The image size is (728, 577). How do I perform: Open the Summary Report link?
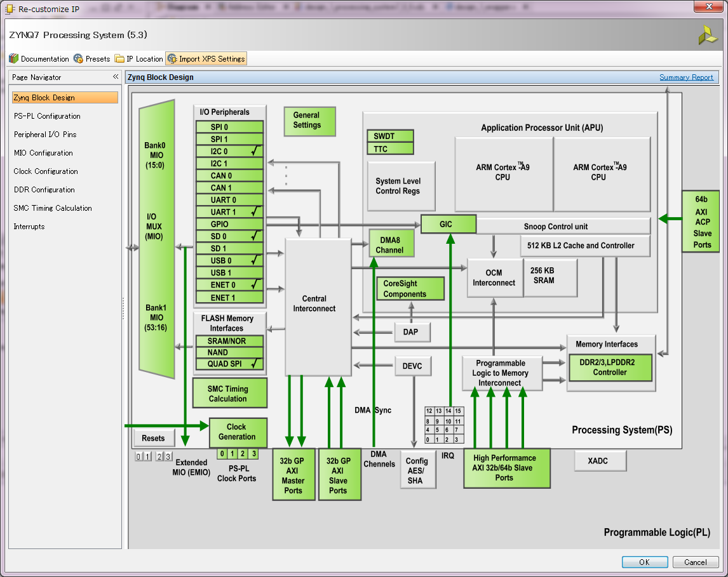click(x=686, y=77)
